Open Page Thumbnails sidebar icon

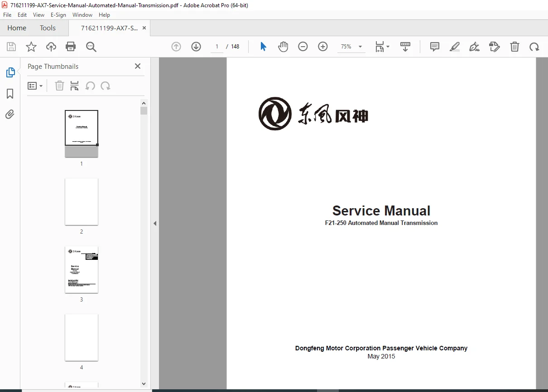coord(10,72)
